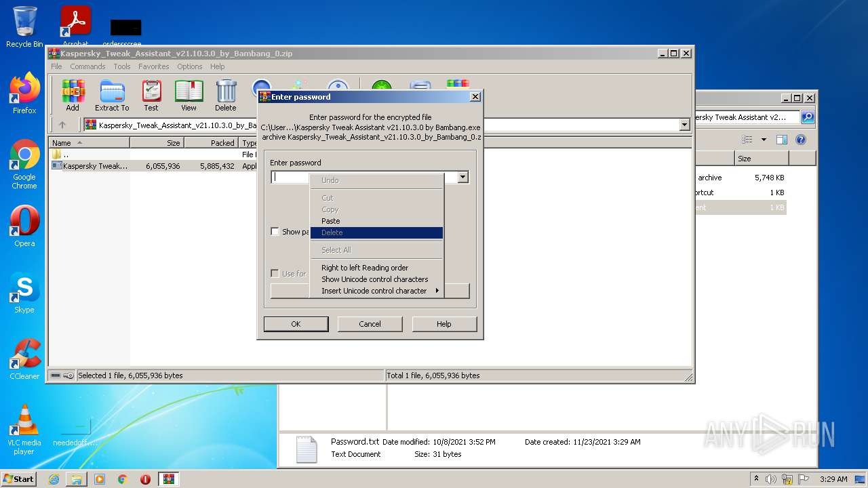Open the View file toolbar icon

(189, 95)
